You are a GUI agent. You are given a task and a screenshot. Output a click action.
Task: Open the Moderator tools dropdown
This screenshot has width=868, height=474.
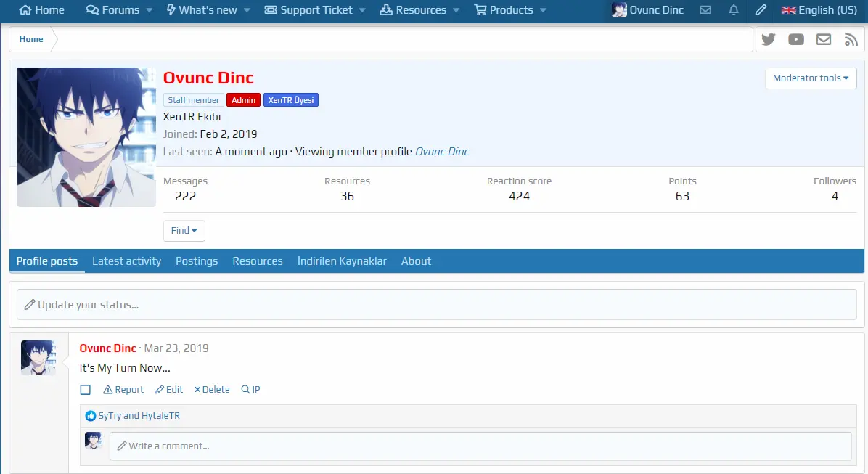tap(811, 78)
